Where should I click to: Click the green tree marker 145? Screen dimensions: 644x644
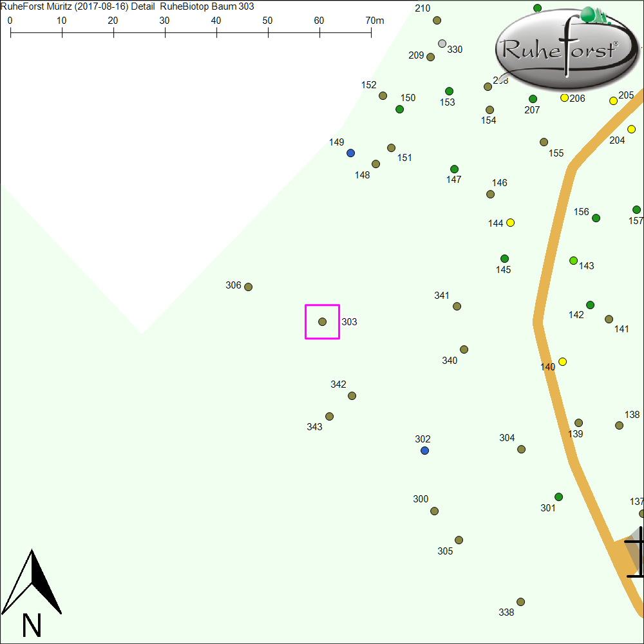504,259
